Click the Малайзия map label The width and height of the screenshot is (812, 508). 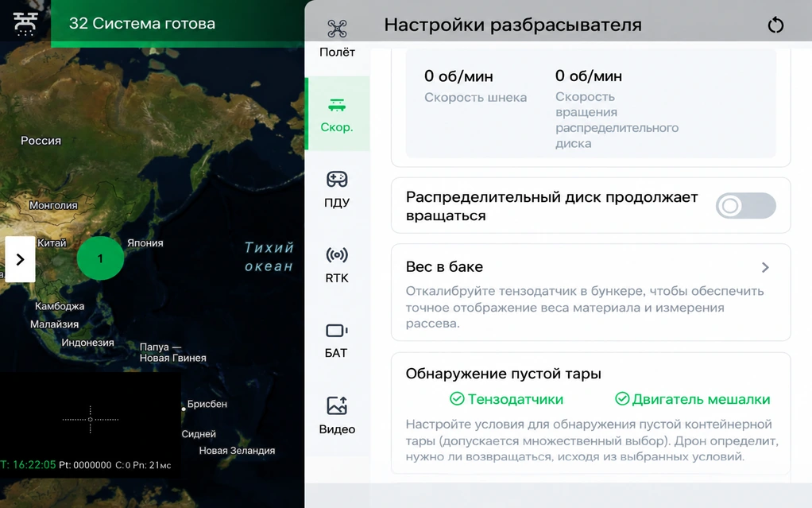coord(54,324)
